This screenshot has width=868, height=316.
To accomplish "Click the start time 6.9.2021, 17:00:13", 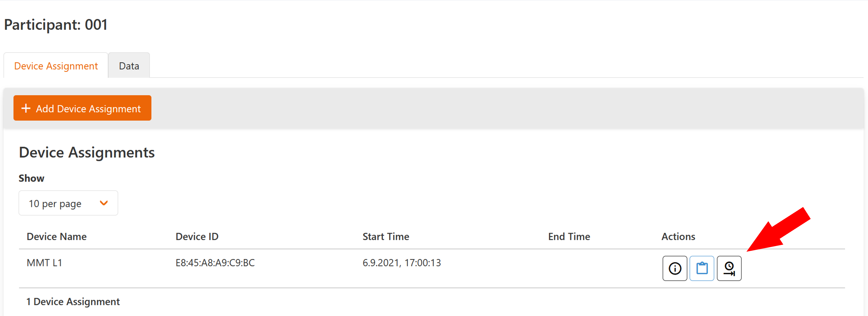I will 402,263.
